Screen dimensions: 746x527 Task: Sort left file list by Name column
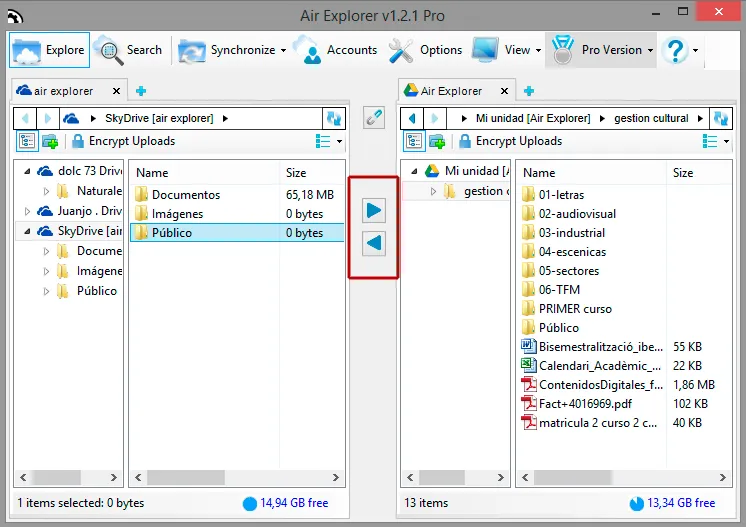205,173
